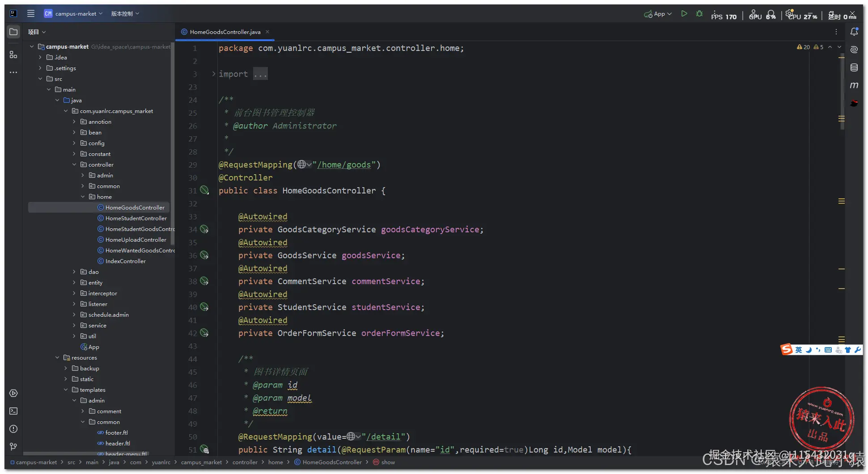Go to the next highlighted error arrow
Screen dimensions: 868x474
[x=839, y=47]
